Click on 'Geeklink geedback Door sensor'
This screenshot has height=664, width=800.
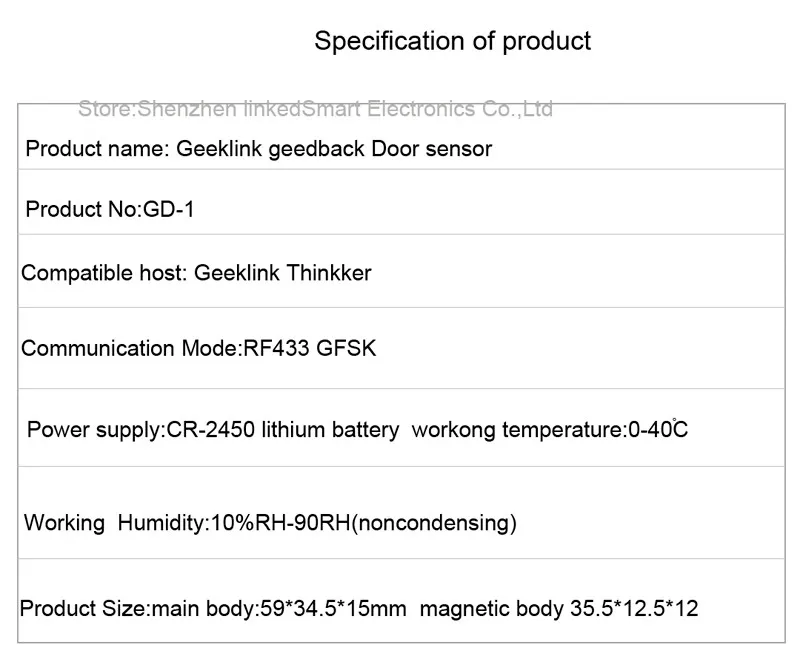coord(334,149)
